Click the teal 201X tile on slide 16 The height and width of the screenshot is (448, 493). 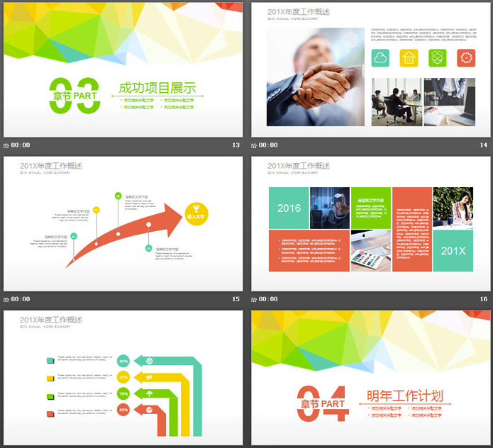point(453,251)
